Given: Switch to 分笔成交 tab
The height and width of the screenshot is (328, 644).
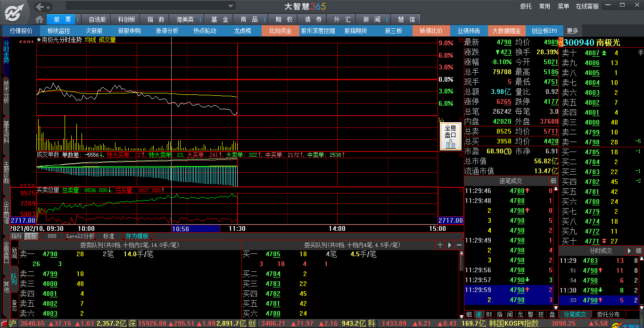Looking at the screenshot, I should pos(575,314).
